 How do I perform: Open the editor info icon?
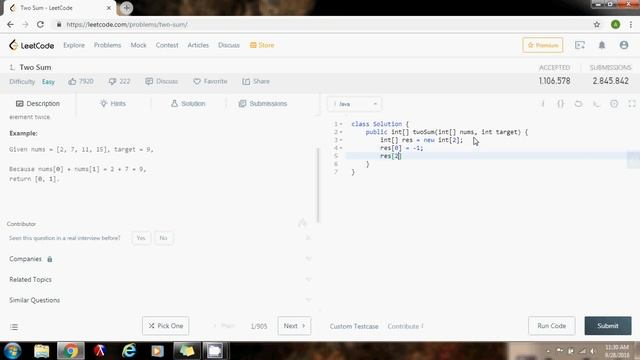click(543, 104)
